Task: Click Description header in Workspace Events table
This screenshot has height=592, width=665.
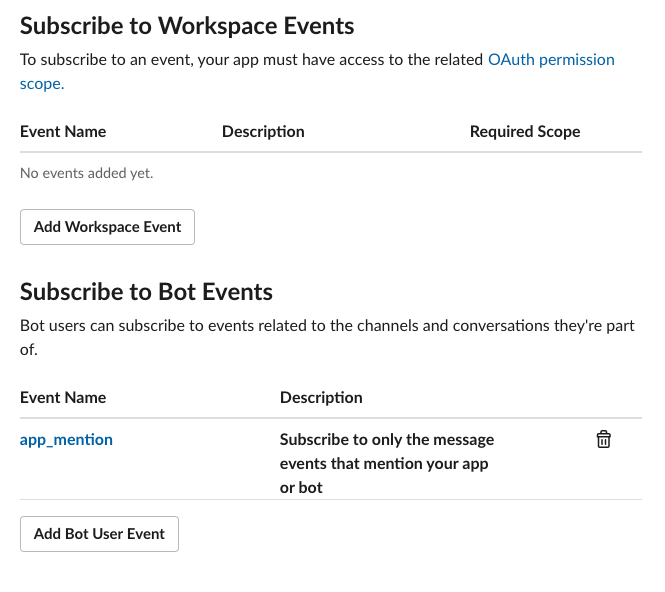Action: [263, 132]
